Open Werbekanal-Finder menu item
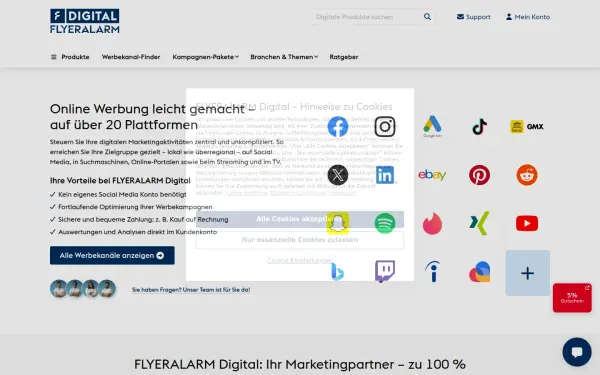The image size is (600, 375). click(131, 57)
